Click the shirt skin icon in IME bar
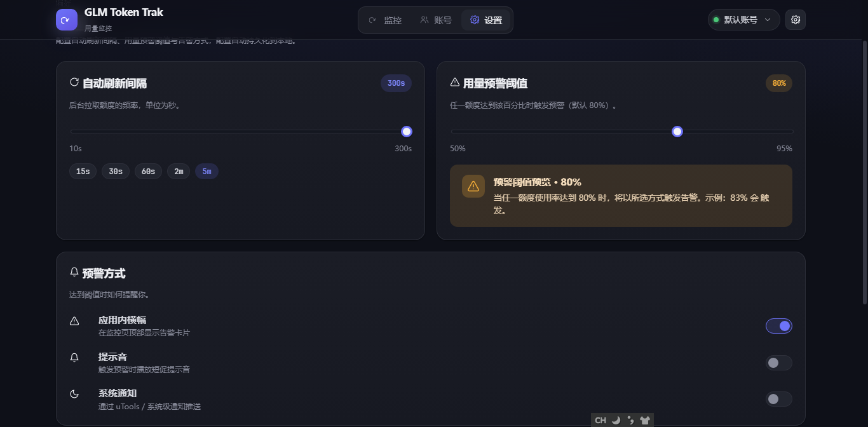 pyautogui.click(x=645, y=420)
